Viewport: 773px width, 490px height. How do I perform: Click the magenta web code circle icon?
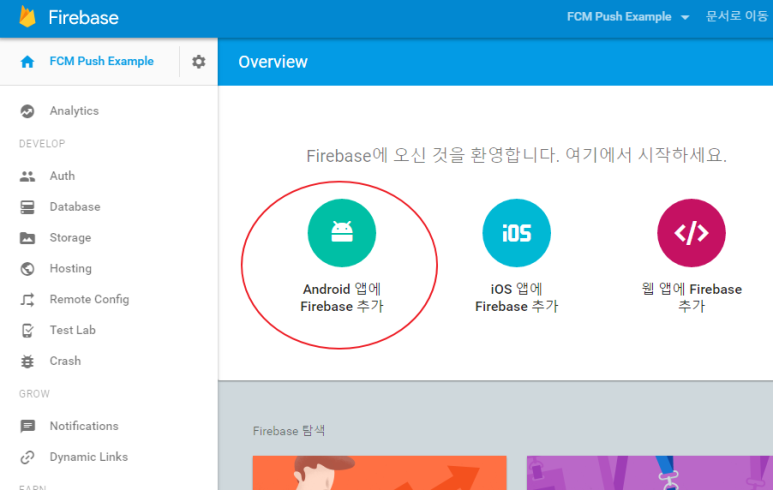pyautogui.click(x=691, y=233)
